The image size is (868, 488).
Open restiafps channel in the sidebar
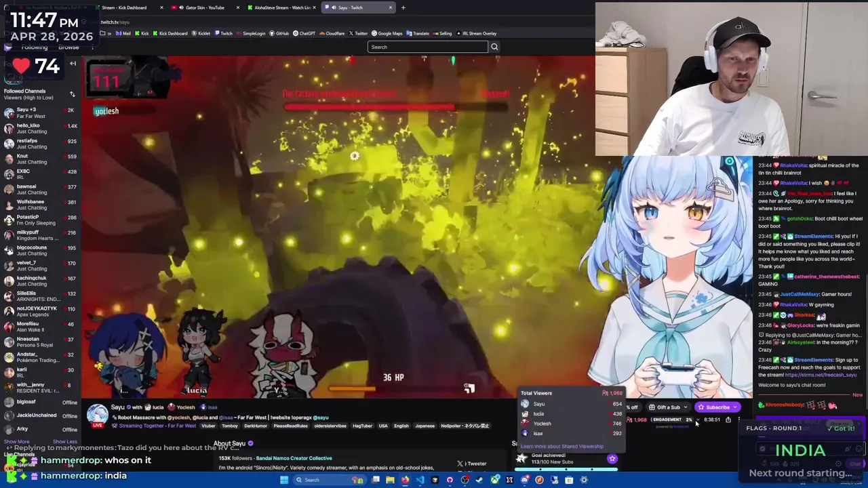[39, 143]
